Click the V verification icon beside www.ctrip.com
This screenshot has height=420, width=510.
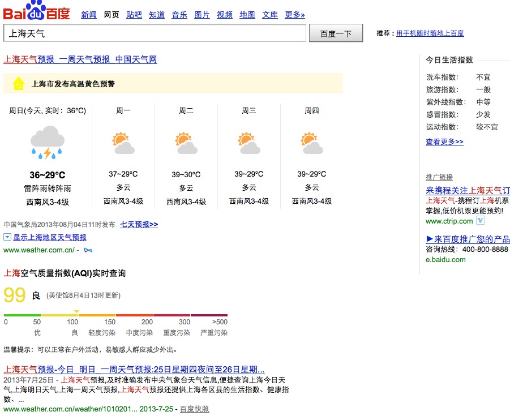pyautogui.click(x=481, y=221)
